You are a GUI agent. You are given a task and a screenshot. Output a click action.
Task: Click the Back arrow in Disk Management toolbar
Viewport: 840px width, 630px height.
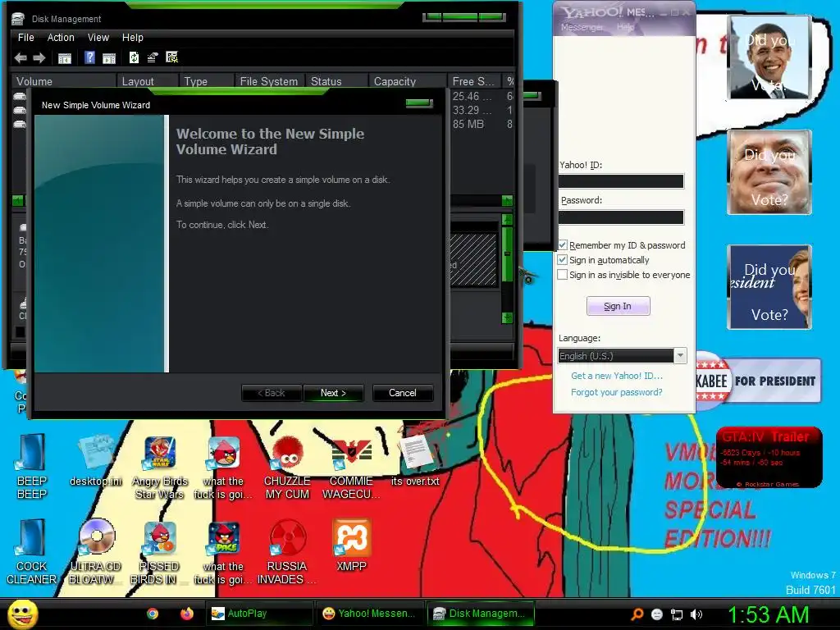click(x=21, y=58)
